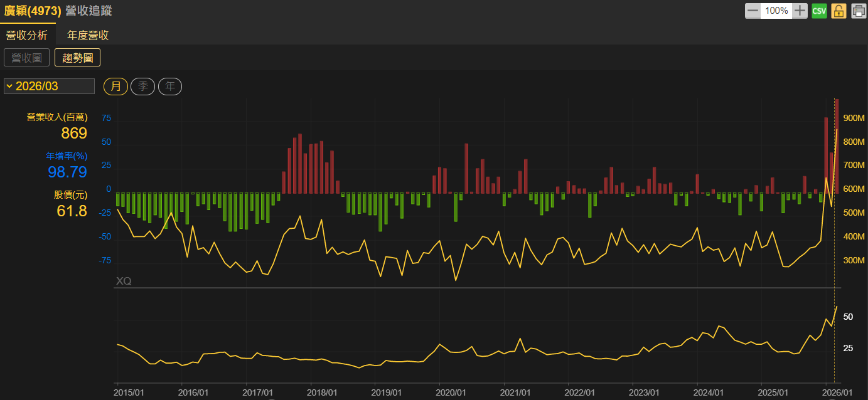This screenshot has height=400, width=868.
Task: Click the 廣穎(4973) stock title
Action: 33,11
